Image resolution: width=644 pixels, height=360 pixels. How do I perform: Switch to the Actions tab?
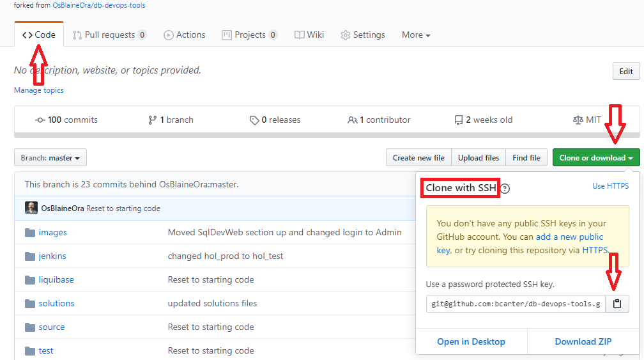coord(185,35)
